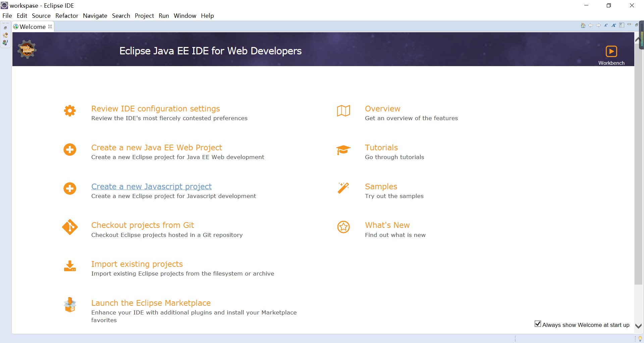The height and width of the screenshot is (343, 644).
Task: Click the magic wand Samples icon
Action: click(x=343, y=188)
